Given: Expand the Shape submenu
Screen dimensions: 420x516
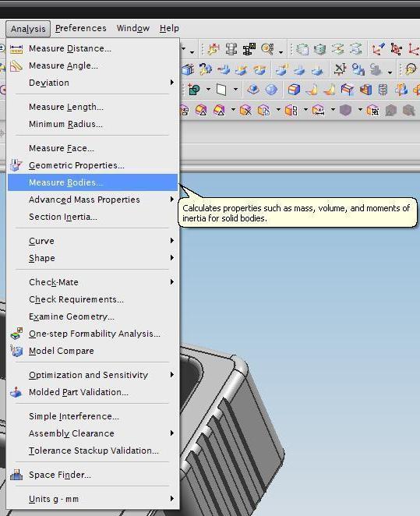Looking at the screenshot, I should coord(93,258).
